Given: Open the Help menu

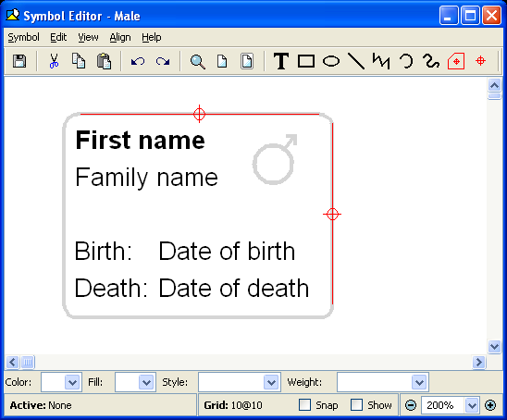Looking at the screenshot, I should tap(152, 38).
